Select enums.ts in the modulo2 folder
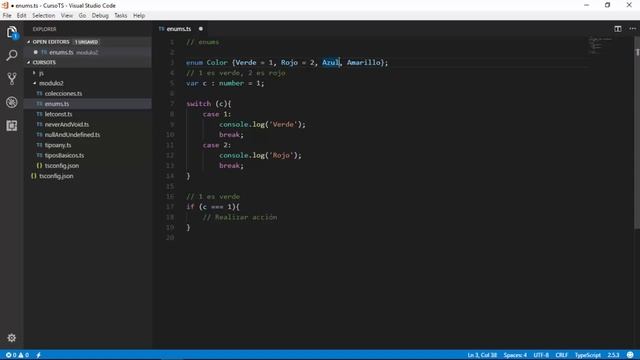This screenshot has width=640, height=360. pos(57,104)
